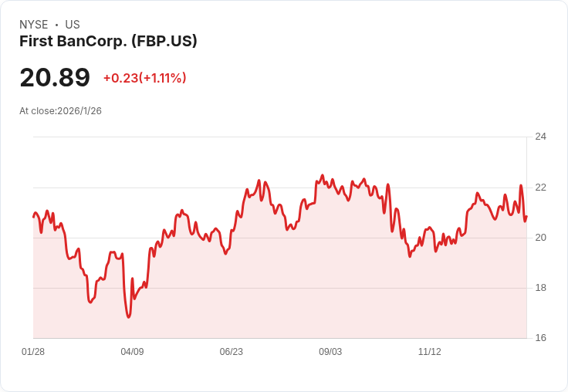
Task: Click the At close:2026/1/26 timestamp
Action: pyautogui.click(x=60, y=110)
